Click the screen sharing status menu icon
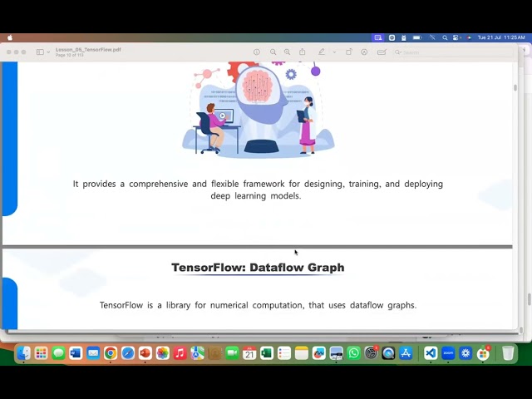The height and width of the screenshot is (399, 532). (x=377, y=37)
